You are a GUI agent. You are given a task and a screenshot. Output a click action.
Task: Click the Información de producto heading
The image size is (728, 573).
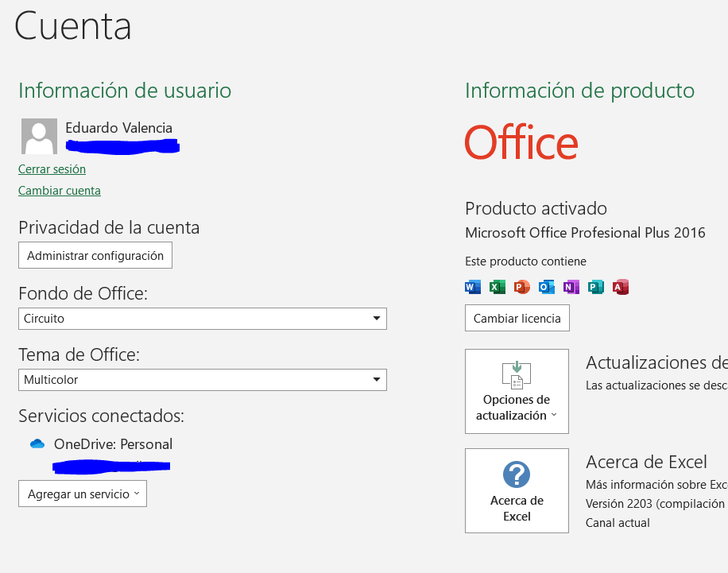tap(580, 91)
